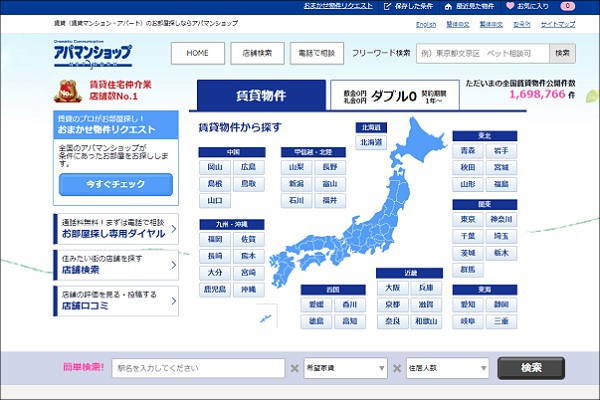The width and height of the screenshot is (600, 400).
Task: Choose 埼玉 prefecture
Action: pos(501,236)
